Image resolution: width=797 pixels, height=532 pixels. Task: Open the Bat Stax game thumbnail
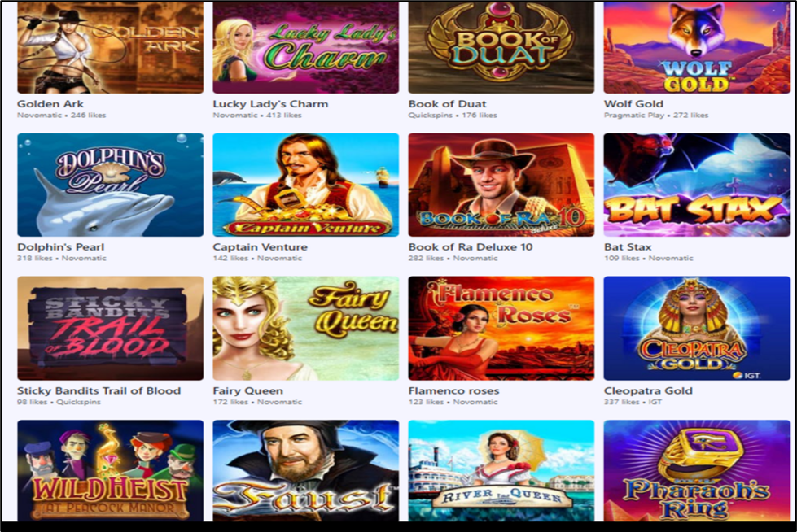coord(697,185)
